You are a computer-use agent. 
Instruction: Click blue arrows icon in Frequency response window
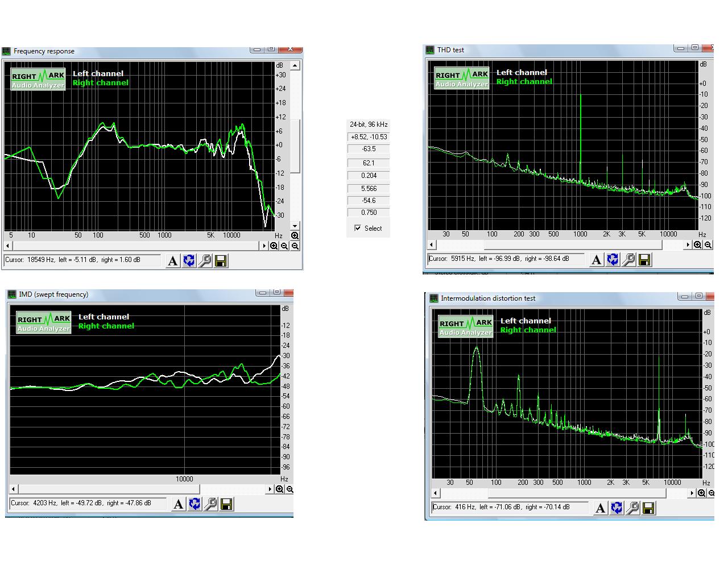pos(189,261)
